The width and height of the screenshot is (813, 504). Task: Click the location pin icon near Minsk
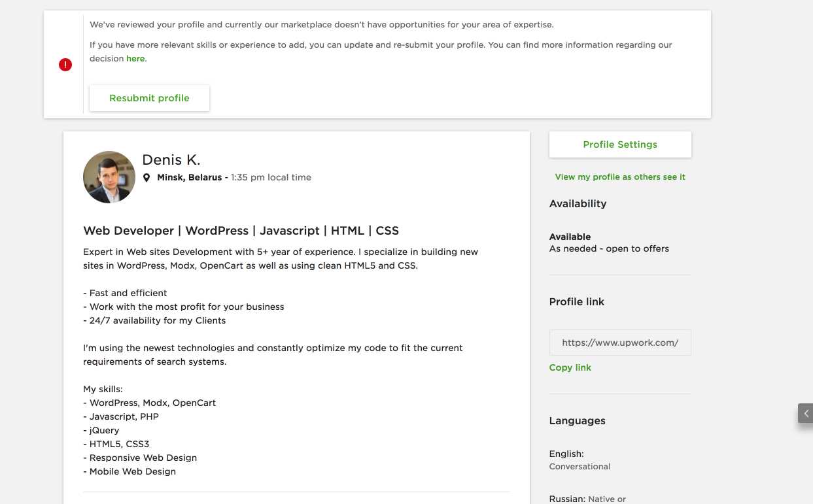pos(147,178)
